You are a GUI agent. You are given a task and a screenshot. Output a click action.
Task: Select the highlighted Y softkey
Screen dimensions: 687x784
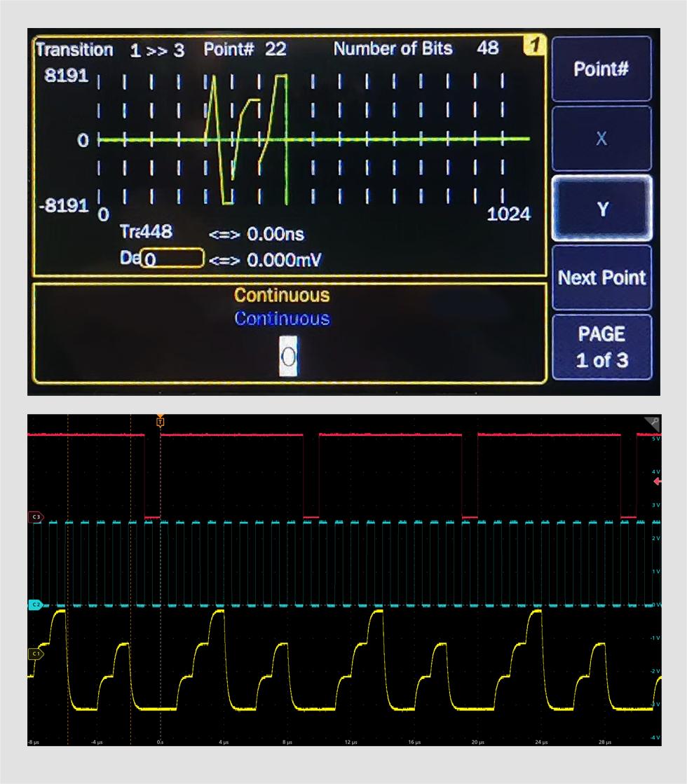coord(601,208)
